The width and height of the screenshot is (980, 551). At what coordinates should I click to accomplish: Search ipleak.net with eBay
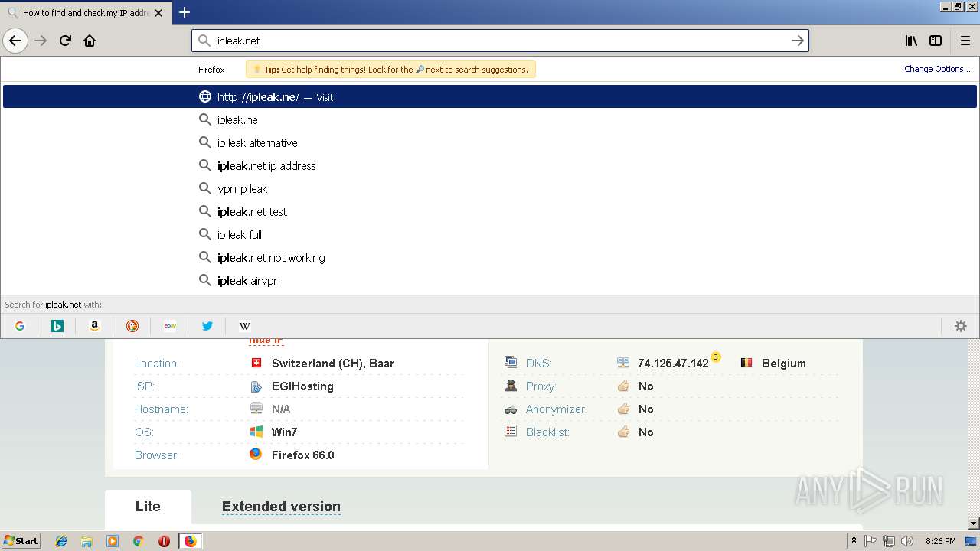coord(170,326)
